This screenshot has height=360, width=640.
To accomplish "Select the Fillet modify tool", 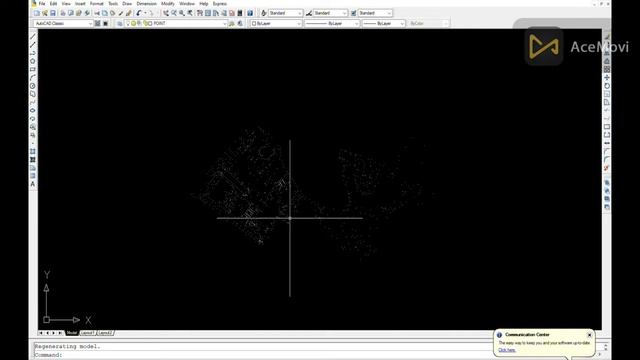I will point(607,160).
